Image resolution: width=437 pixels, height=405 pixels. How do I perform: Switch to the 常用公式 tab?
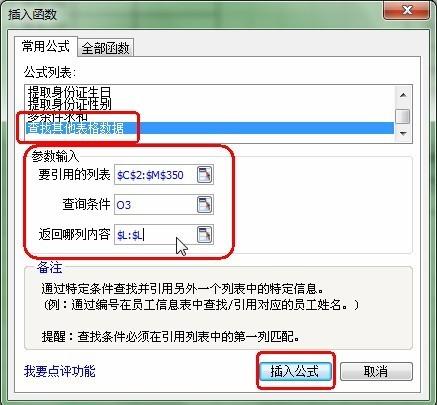coord(46,46)
